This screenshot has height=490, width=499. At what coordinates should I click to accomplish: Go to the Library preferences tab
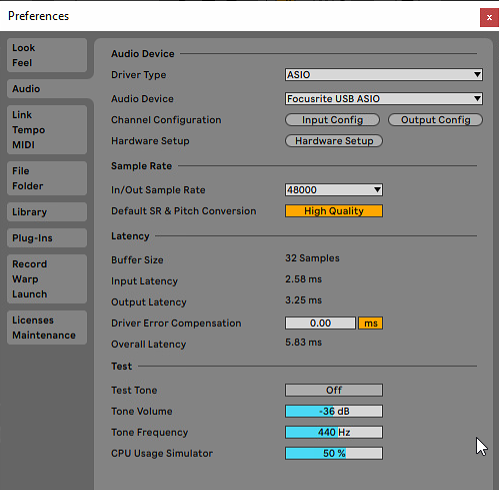[x=47, y=212]
